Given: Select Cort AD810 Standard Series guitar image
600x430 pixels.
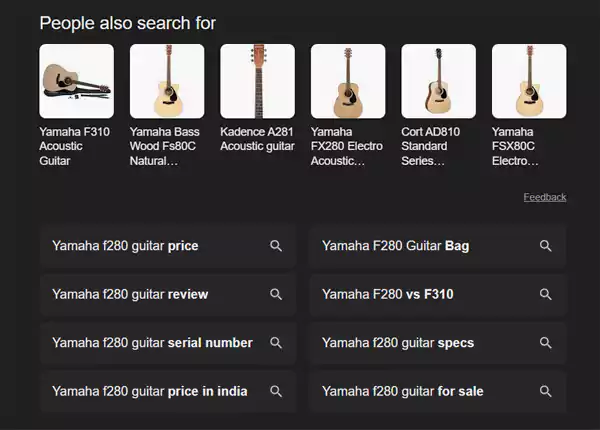Looking at the screenshot, I should [439, 82].
